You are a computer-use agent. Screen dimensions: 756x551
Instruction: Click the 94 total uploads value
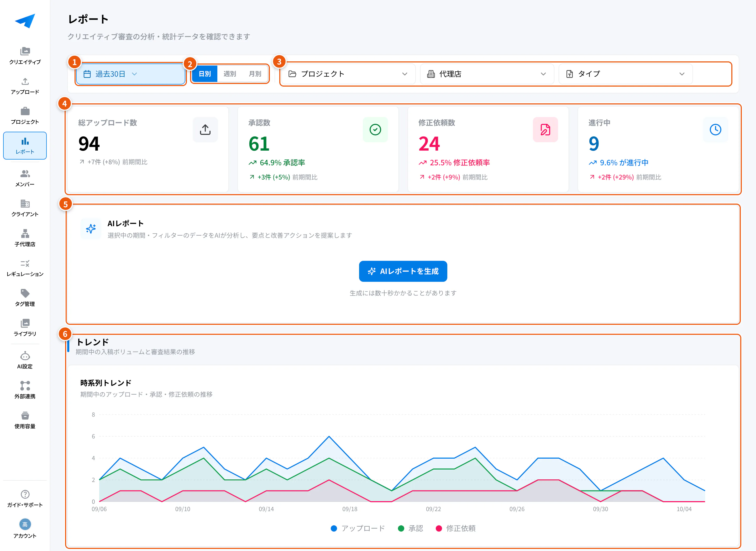[89, 144]
